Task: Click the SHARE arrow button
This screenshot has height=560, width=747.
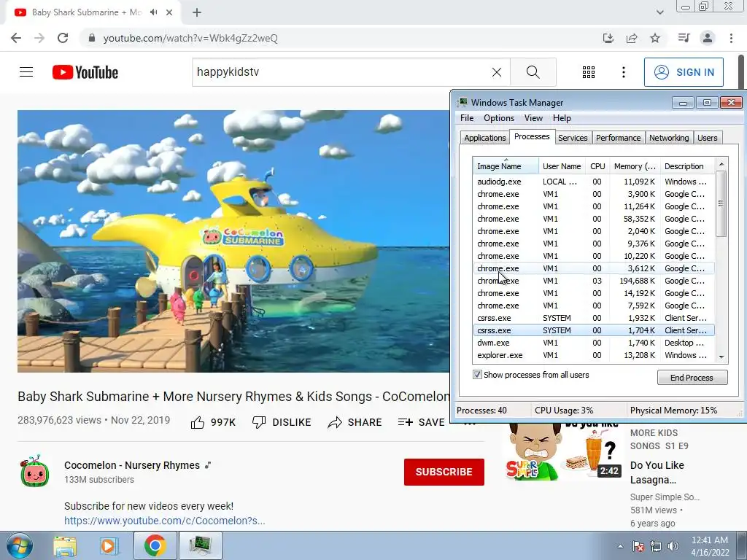Action: (355, 422)
